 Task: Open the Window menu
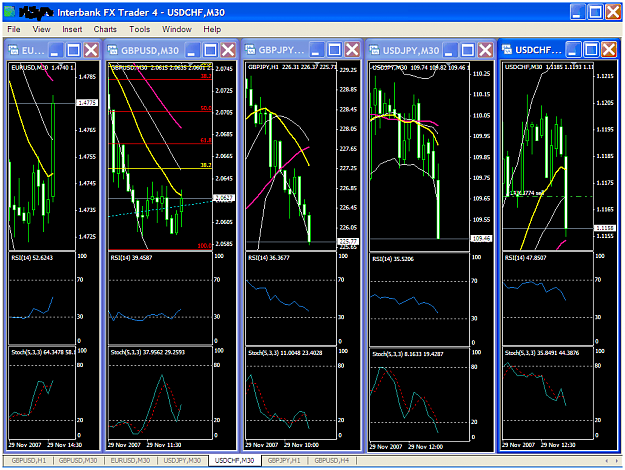point(177,29)
